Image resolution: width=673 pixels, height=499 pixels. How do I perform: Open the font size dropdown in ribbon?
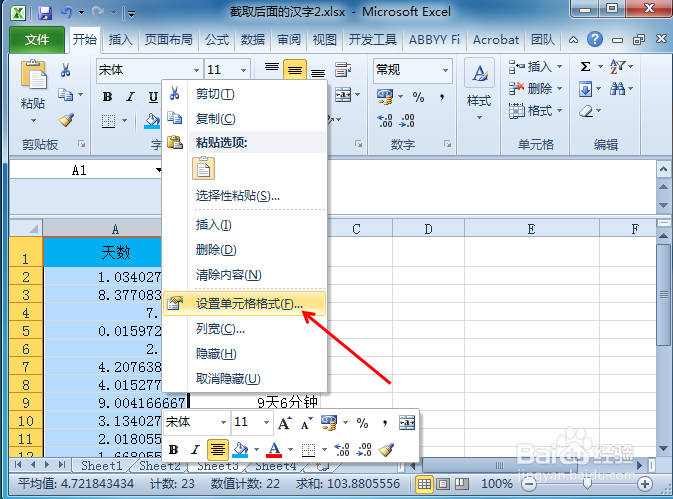[x=243, y=70]
